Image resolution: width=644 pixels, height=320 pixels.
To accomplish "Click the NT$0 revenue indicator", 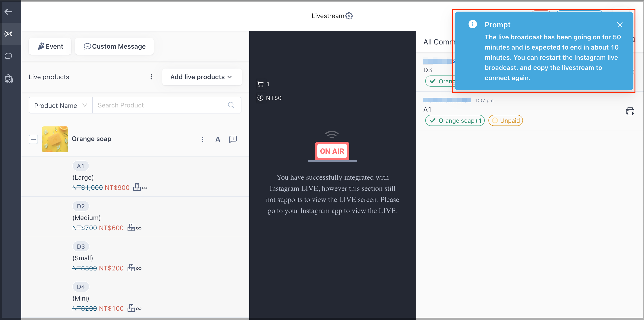I will click(269, 98).
